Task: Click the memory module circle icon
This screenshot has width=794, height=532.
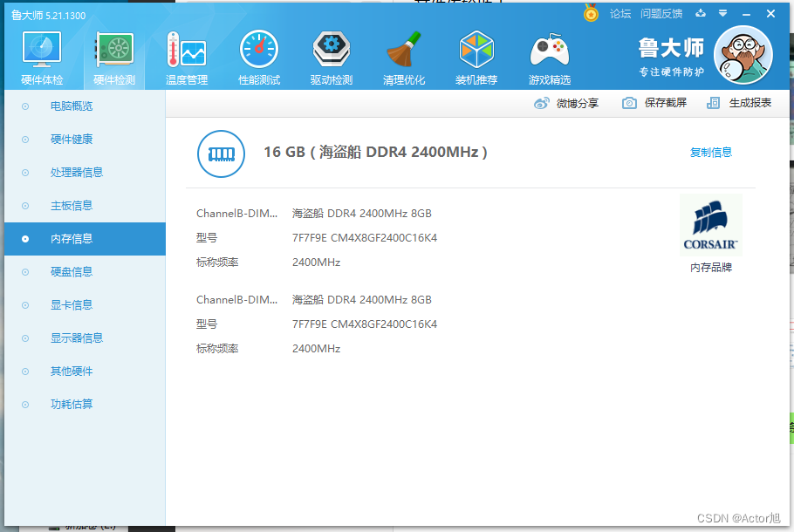Action: 222,153
